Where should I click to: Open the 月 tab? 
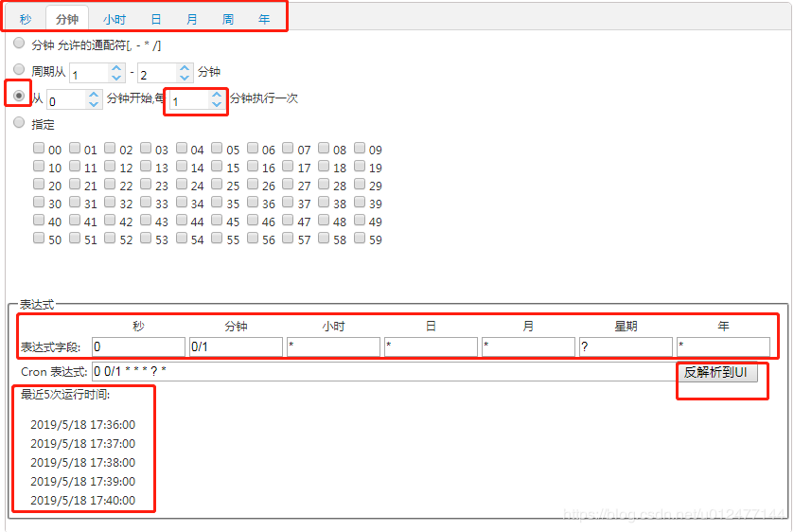click(x=191, y=19)
